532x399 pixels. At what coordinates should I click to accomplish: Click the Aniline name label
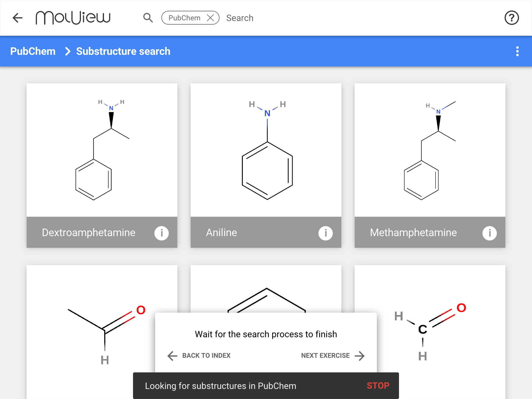click(221, 232)
